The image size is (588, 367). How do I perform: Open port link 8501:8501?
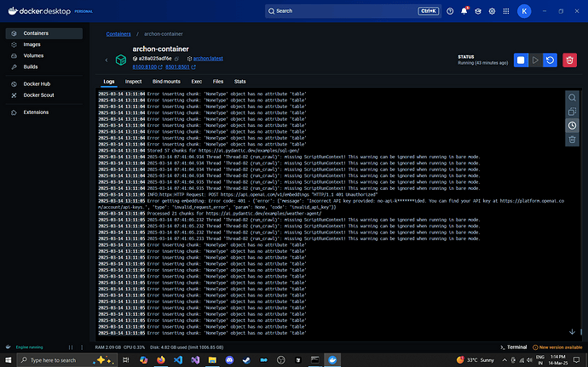tap(177, 67)
